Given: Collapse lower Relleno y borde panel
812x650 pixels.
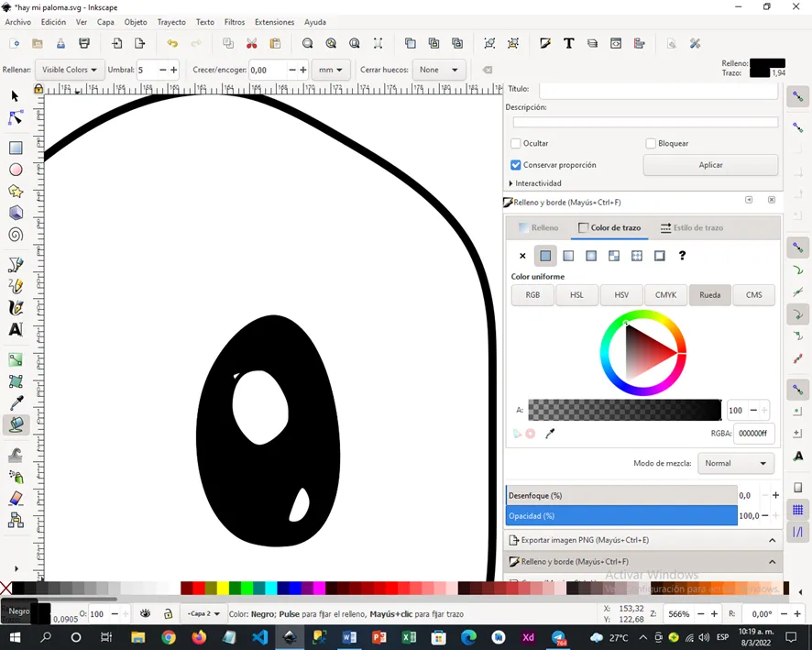Looking at the screenshot, I should point(772,562).
